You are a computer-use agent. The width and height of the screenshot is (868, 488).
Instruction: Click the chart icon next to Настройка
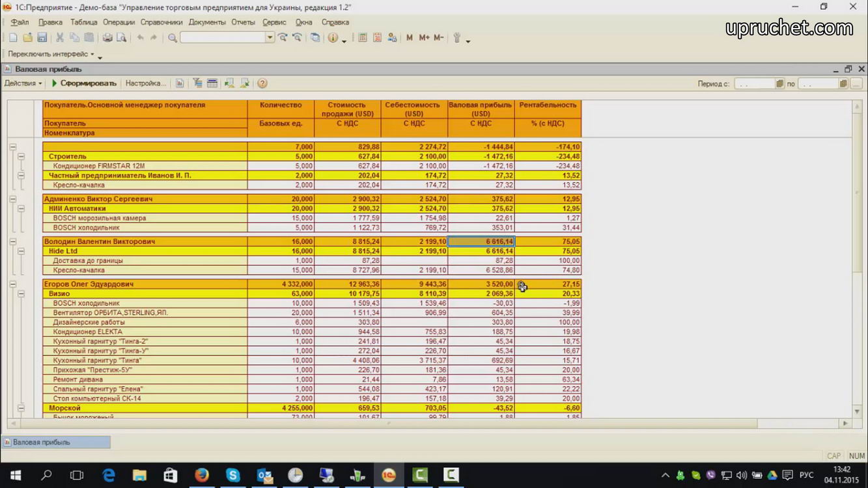(180, 83)
